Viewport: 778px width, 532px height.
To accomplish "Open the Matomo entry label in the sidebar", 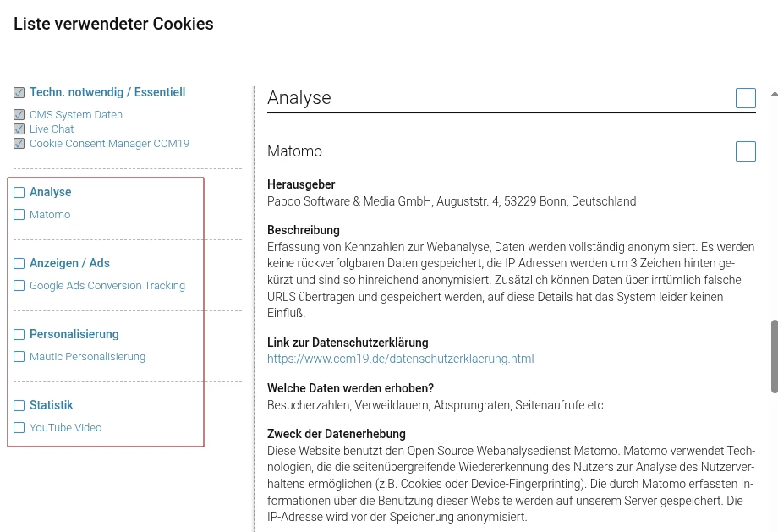I will click(x=50, y=215).
